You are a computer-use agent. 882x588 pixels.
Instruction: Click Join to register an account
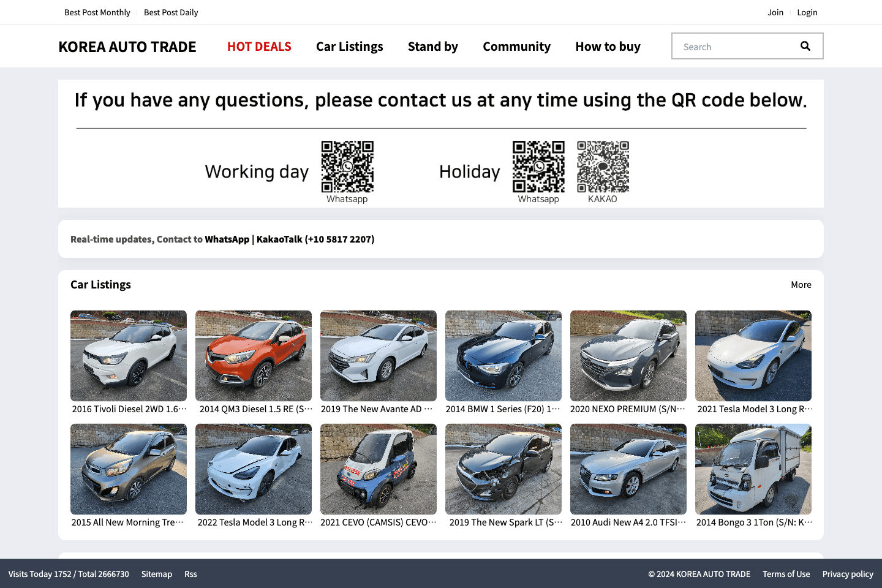pos(775,12)
